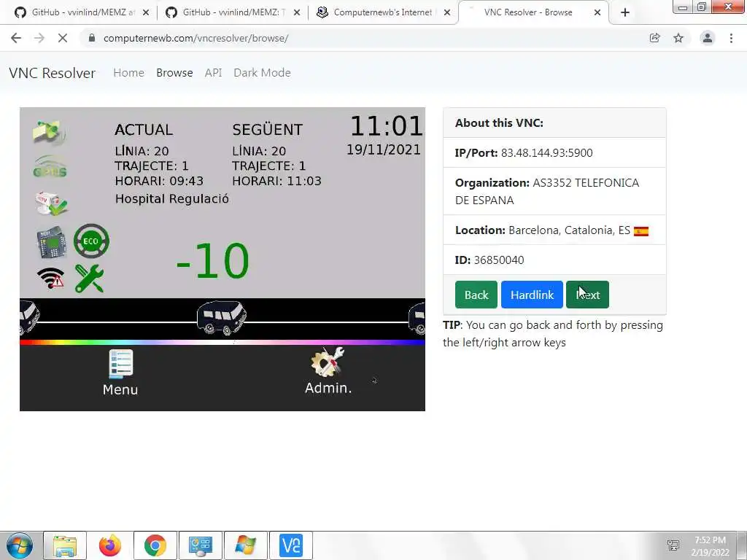Switch to Chrome in the taskbar
Viewport: 747px width, 560px height.
pos(155,545)
